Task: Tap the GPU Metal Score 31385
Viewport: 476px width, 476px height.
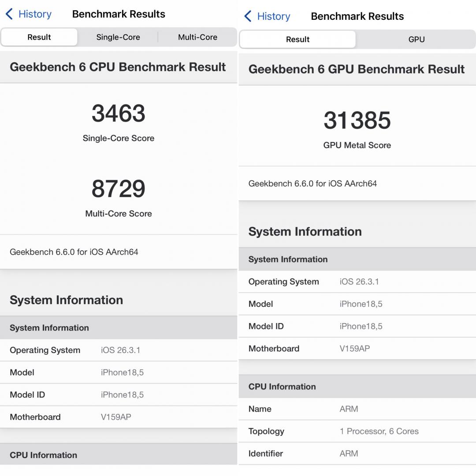Action: click(357, 120)
